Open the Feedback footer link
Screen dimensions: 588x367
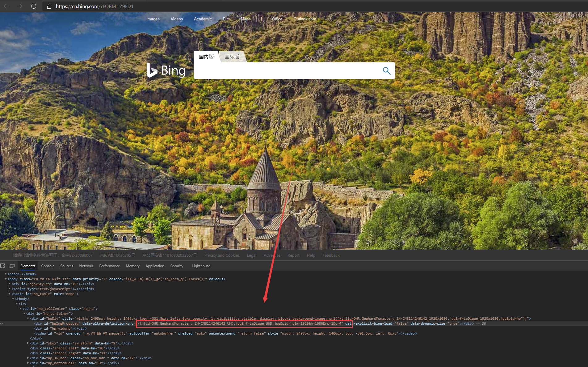[x=331, y=255]
